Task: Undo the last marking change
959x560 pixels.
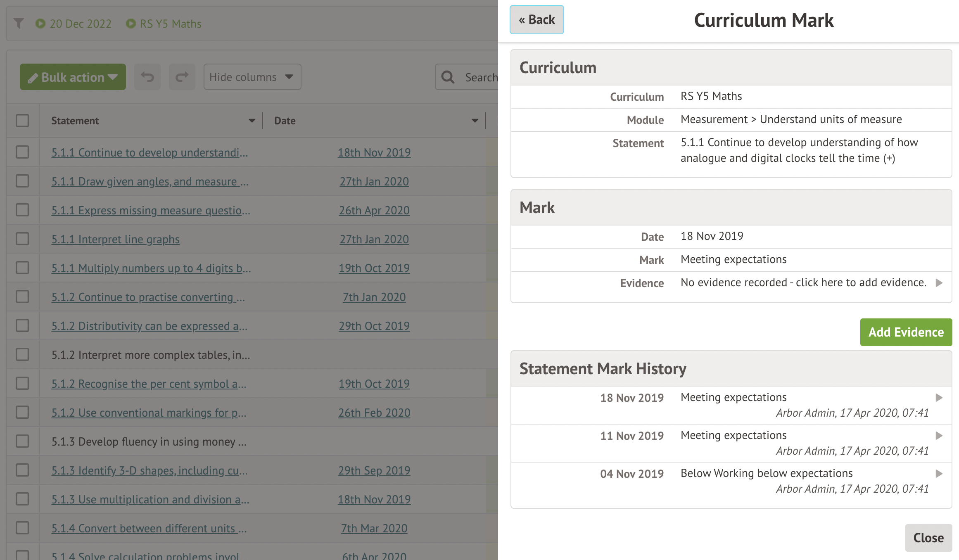Action: pyautogui.click(x=147, y=77)
